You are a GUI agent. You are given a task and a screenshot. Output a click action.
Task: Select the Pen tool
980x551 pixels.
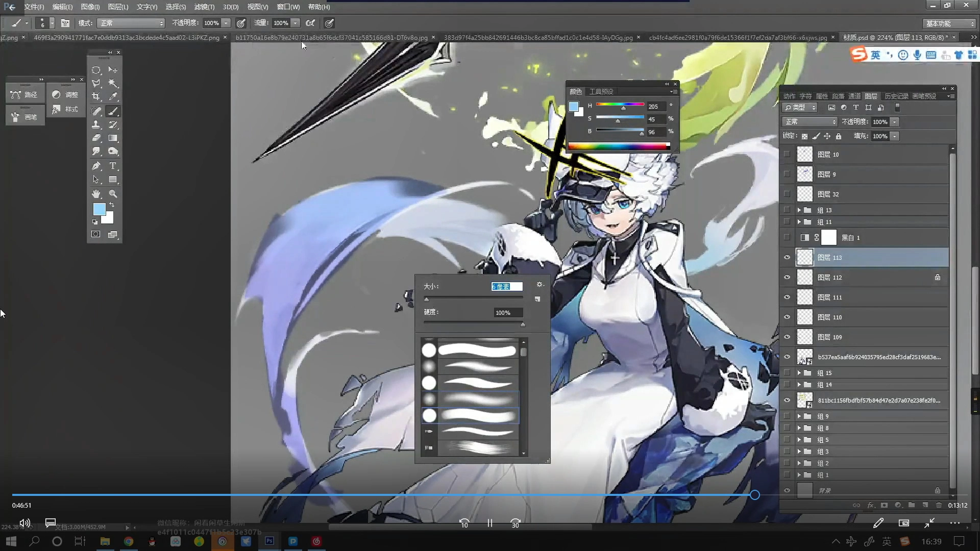[x=96, y=166]
